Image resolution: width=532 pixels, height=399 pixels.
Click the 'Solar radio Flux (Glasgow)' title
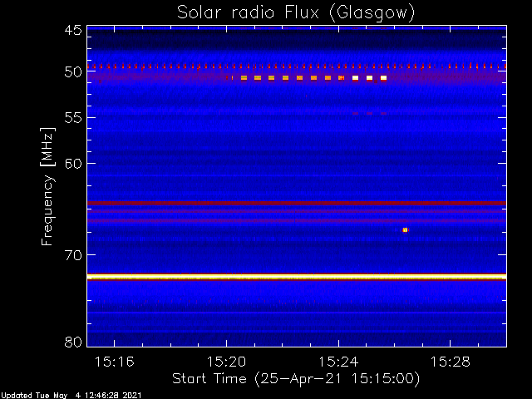click(296, 12)
